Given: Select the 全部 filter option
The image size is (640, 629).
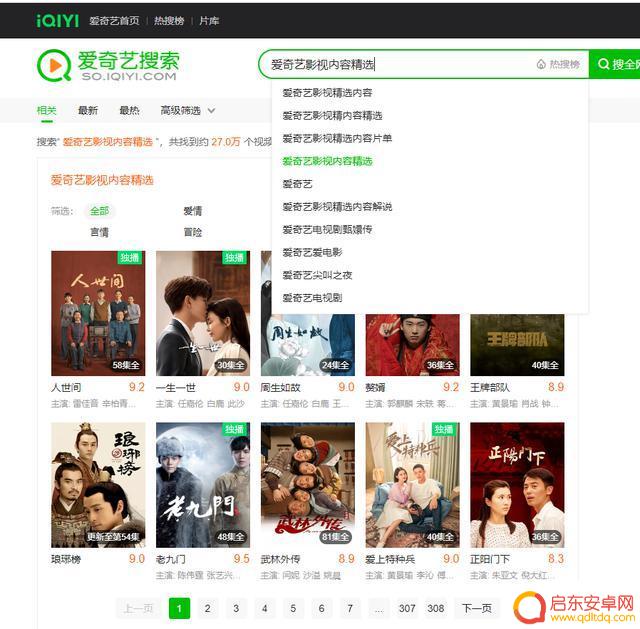Looking at the screenshot, I should pyautogui.click(x=100, y=211).
